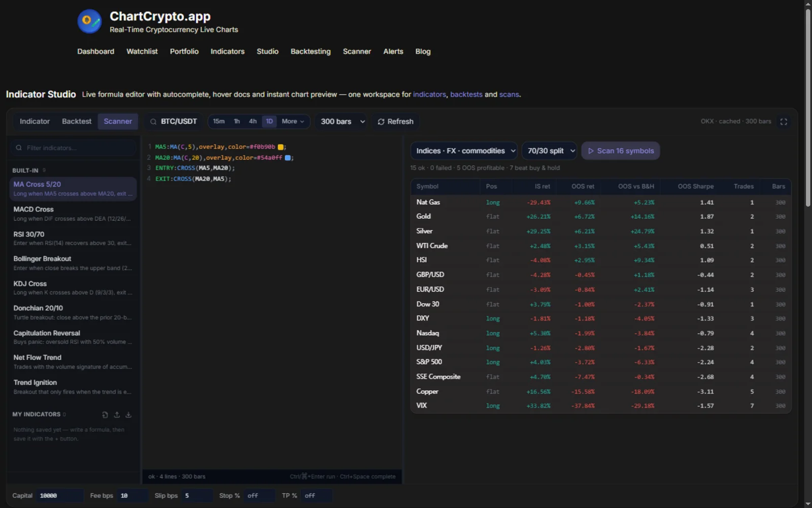Screen dimensions: 812x508
Task: Open the Backtesting nav item
Action: (311, 51)
